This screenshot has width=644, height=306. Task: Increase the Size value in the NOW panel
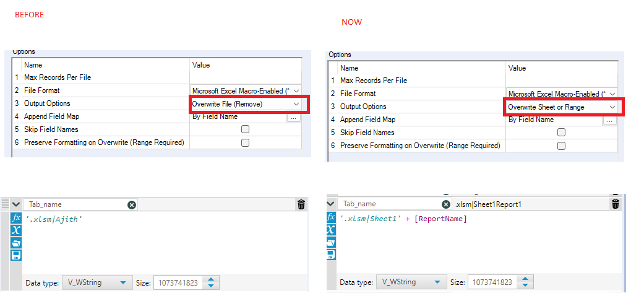tap(526, 279)
